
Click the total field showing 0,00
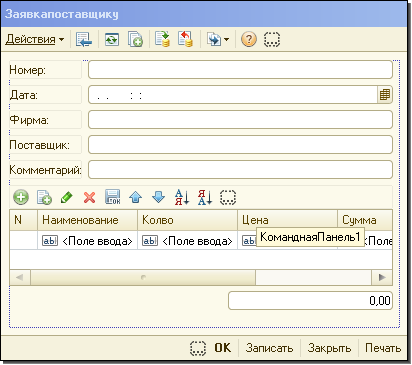310,301
